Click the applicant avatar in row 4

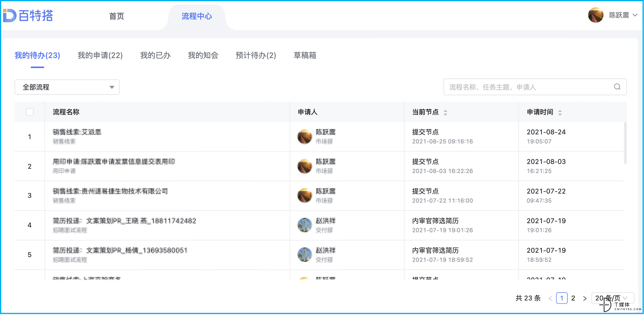point(304,225)
